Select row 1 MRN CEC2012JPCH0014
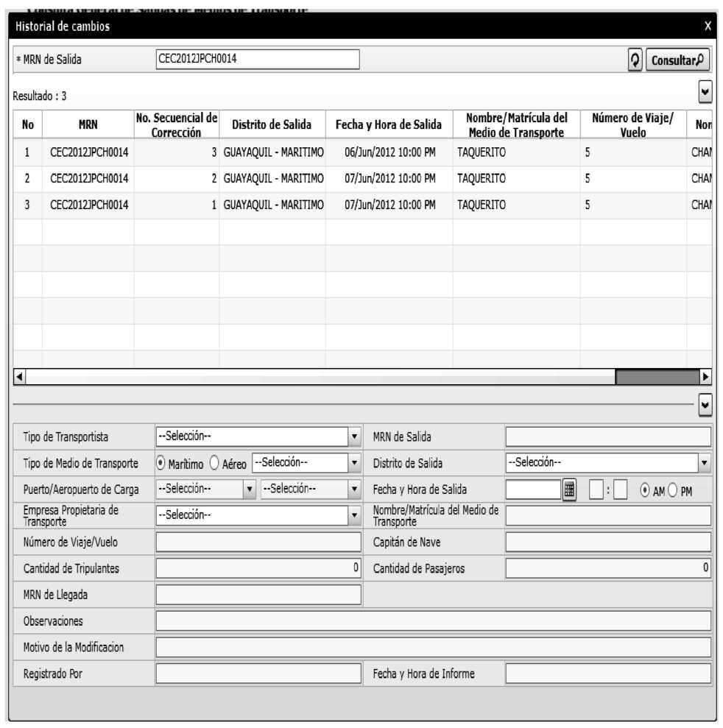The width and height of the screenshot is (723, 728). [89, 152]
